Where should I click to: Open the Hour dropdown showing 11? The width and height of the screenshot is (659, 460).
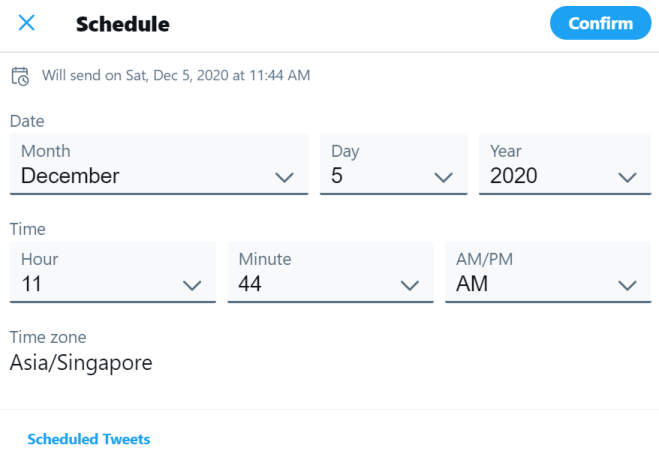[x=113, y=272]
